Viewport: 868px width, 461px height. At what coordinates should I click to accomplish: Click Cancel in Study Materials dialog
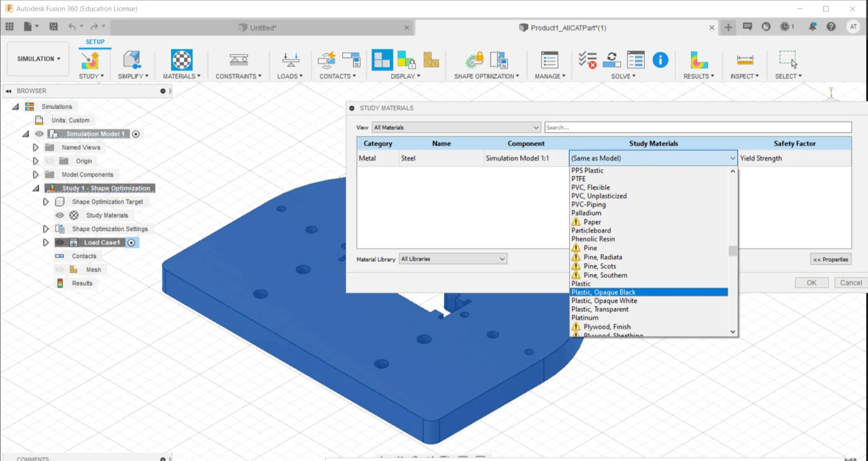click(851, 282)
